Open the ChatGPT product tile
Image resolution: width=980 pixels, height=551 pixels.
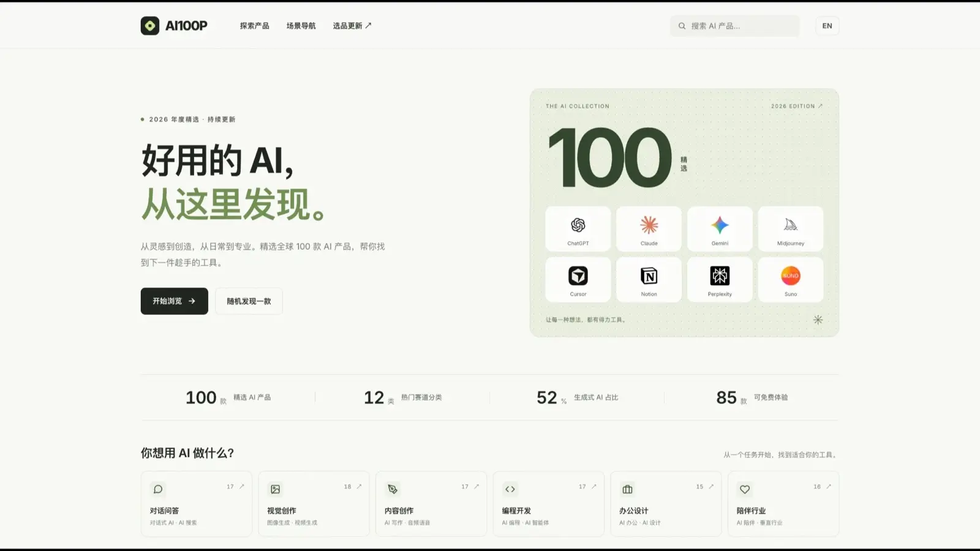point(578,229)
